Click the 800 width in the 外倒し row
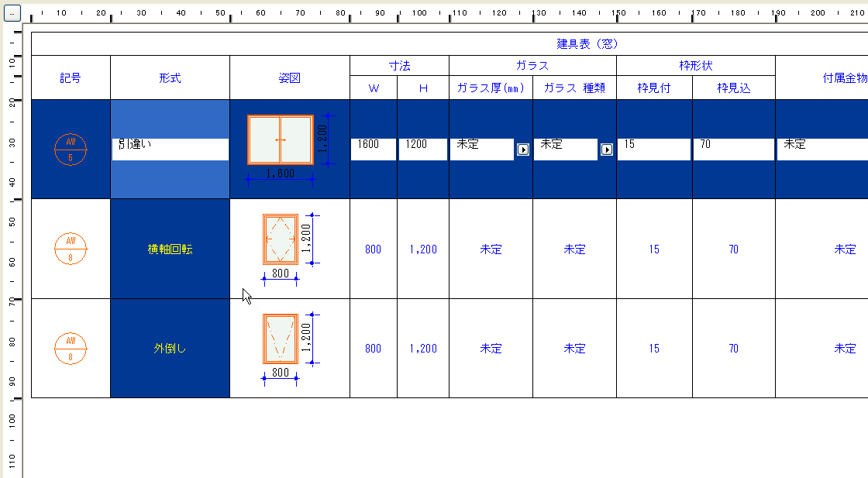Screen dimensions: 868x478 [x=373, y=349]
